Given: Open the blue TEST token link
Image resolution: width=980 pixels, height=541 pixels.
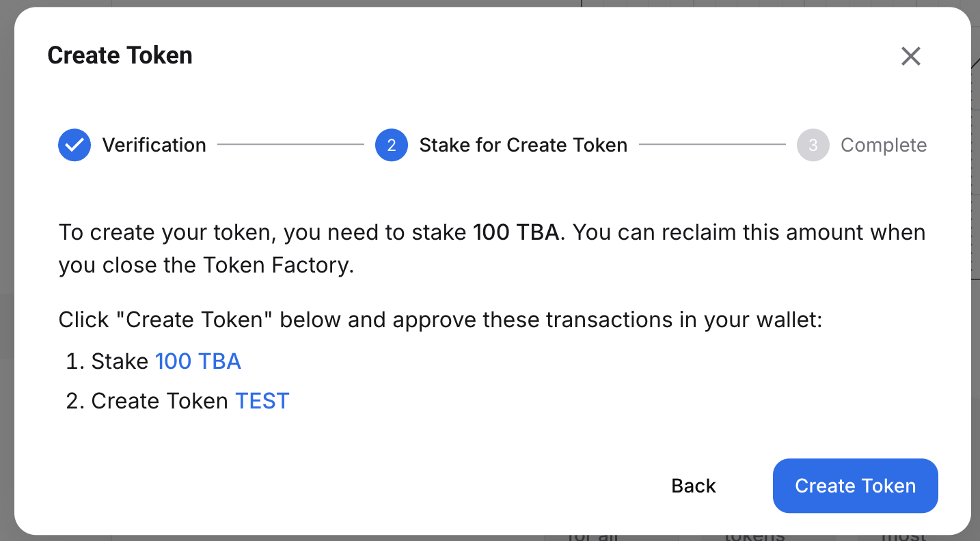Looking at the screenshot, I should [262, 401].
